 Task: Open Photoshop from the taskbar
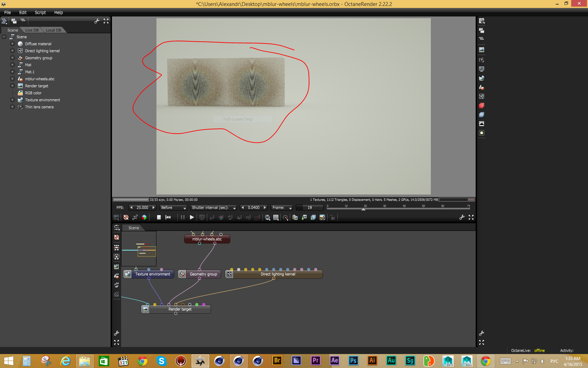(x=353, y=361)
